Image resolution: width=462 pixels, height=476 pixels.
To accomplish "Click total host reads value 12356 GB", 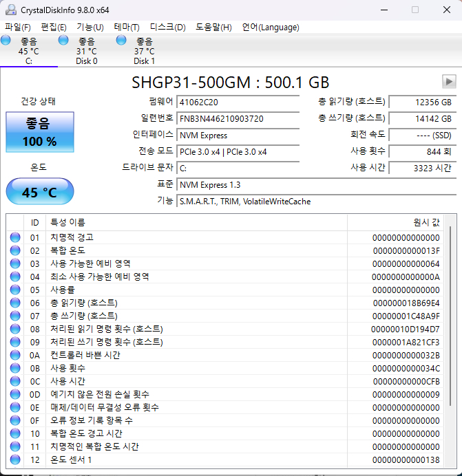I will coord(423,102).
